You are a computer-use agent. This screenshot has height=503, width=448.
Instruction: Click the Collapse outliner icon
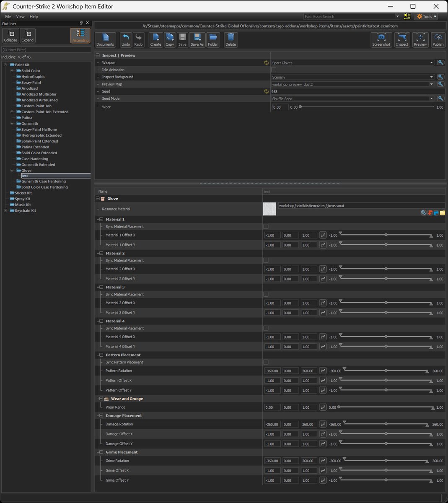(x=10, y=36)
